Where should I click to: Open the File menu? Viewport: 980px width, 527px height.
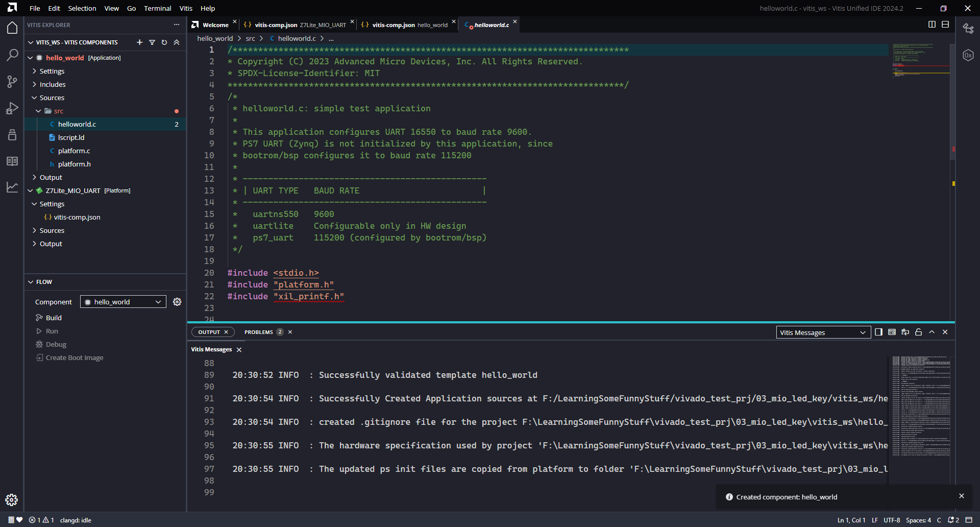[35, 8]
